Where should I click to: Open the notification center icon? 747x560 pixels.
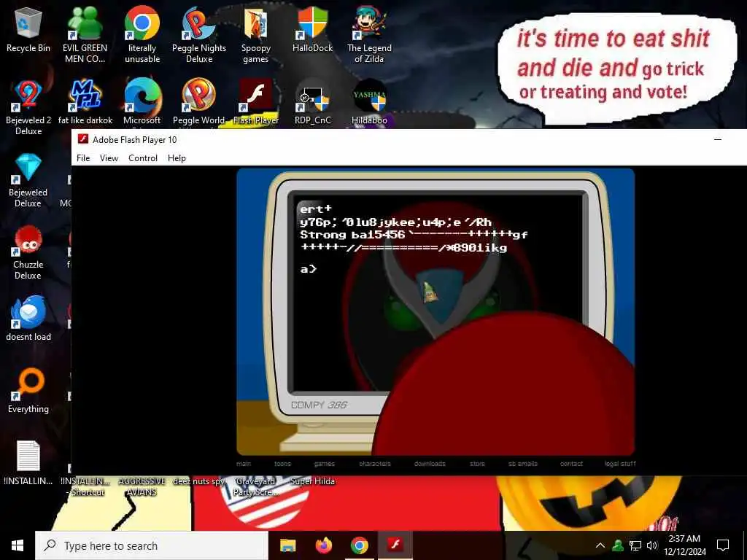723,545
